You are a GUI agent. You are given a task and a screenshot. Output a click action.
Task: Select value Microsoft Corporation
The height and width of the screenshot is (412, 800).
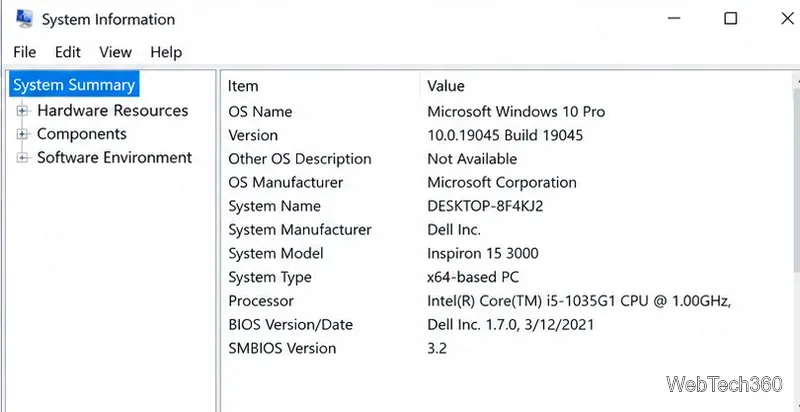[502, 183]
